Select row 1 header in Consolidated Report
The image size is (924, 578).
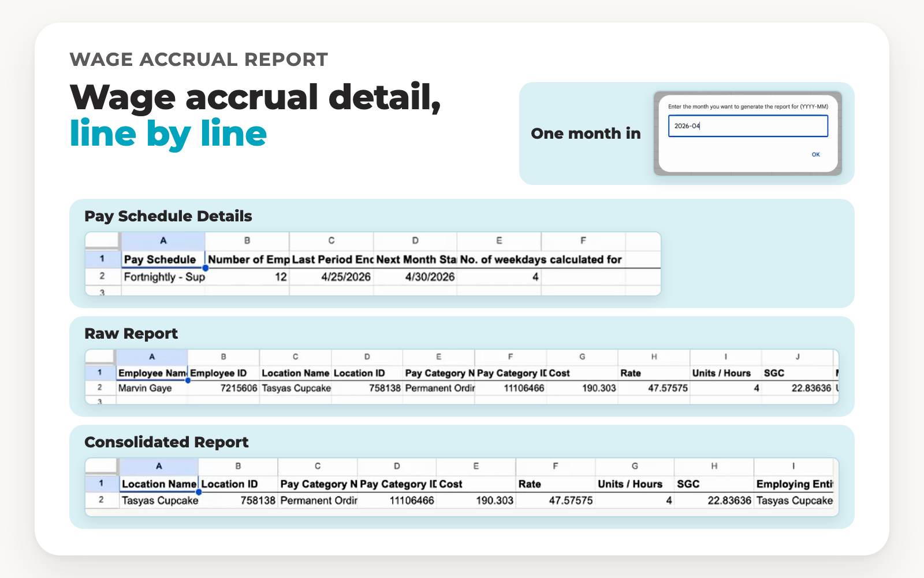[x=102, y=484]
